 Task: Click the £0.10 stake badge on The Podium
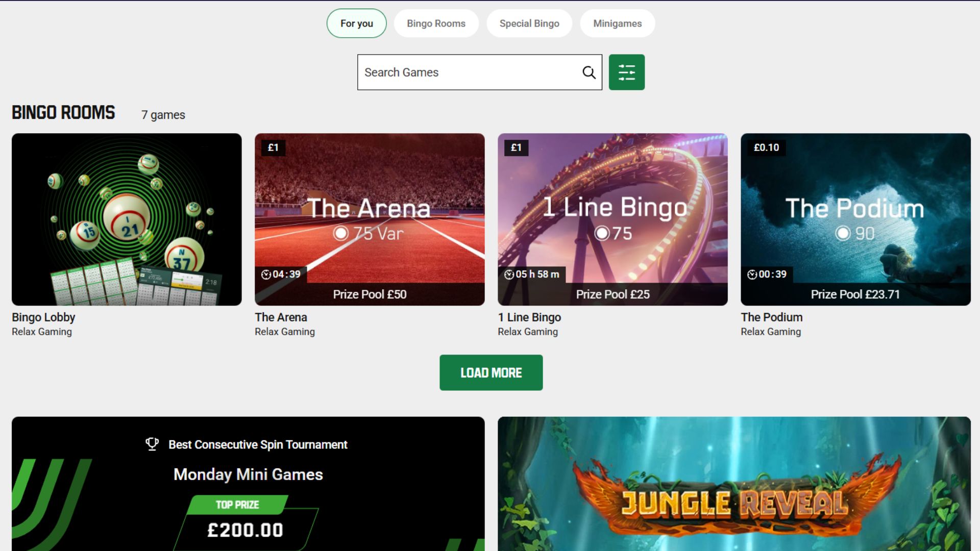(766, 147)
